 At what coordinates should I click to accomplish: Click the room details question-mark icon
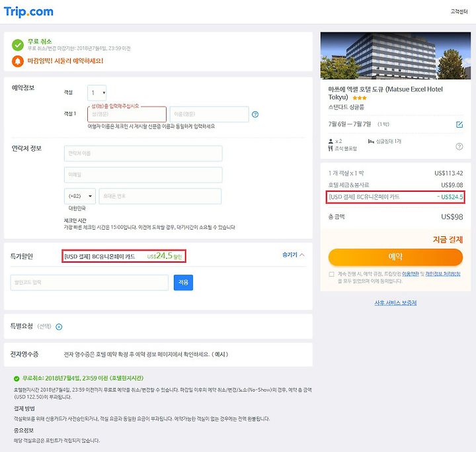459,146
